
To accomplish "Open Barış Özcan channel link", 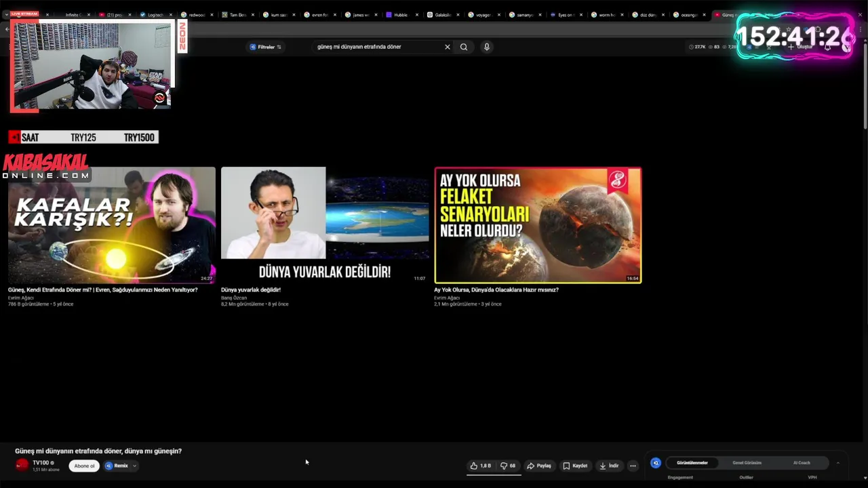I will coord(234,298).
